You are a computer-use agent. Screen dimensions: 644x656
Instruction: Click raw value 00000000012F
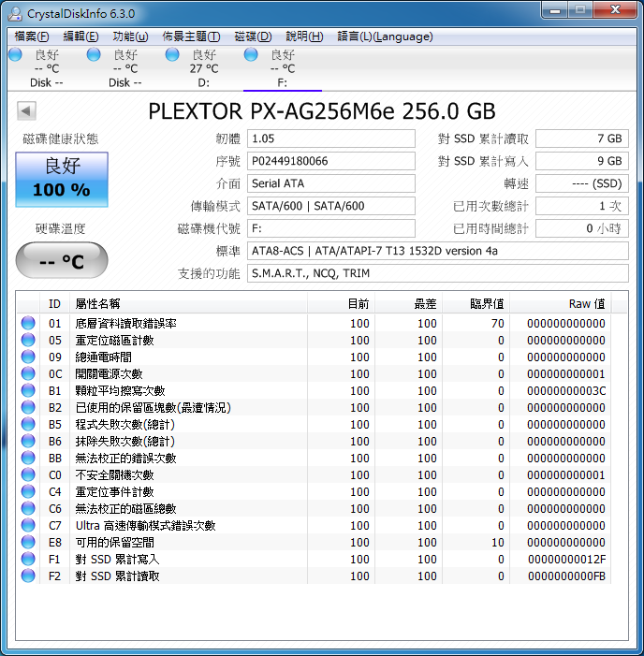(x=566, y=559)
